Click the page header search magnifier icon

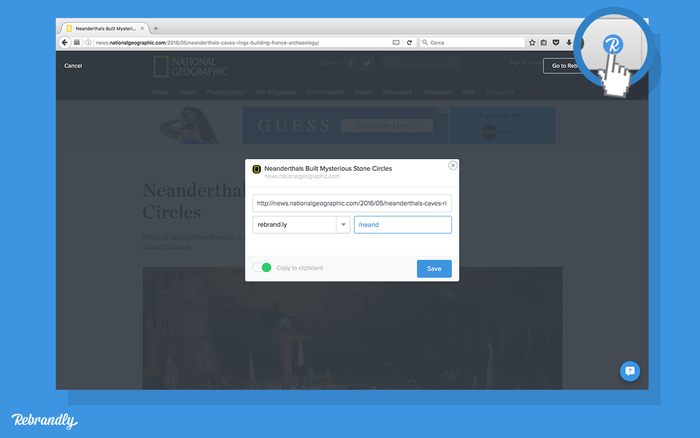coord(454,63)
